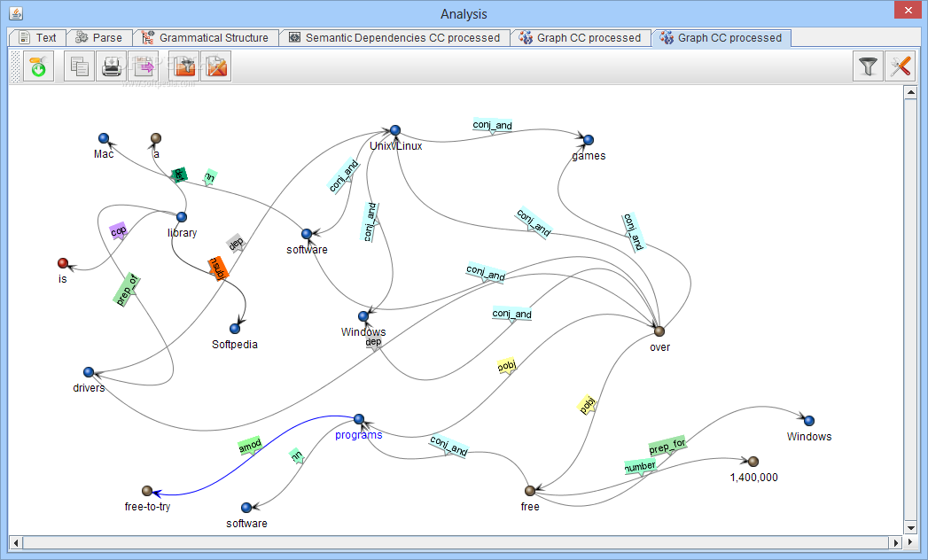The width and height of the screenshot is (928, 560).
Task: Click the currently selected Graph CC processed tab
Action: point(721,38)
